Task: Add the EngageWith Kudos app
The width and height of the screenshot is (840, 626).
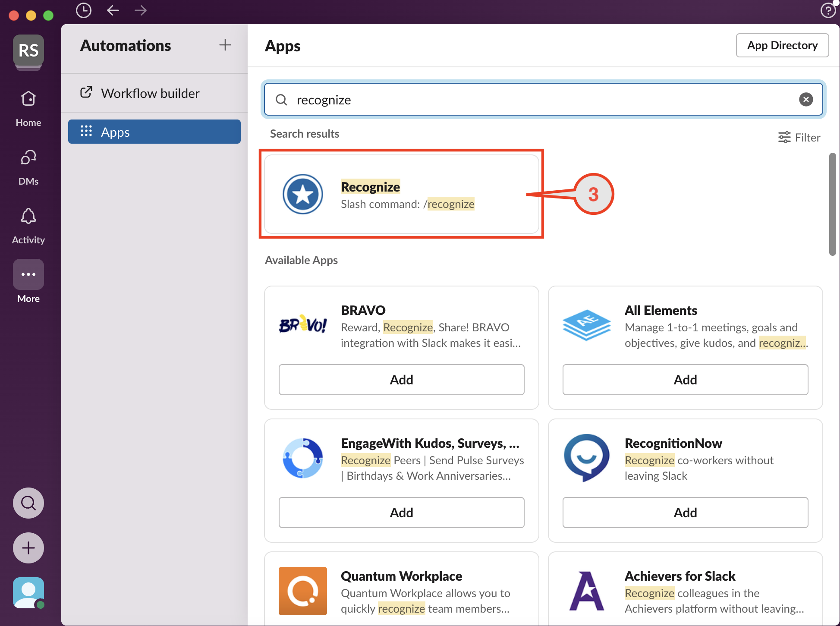Action: click(x=401, y=513)
